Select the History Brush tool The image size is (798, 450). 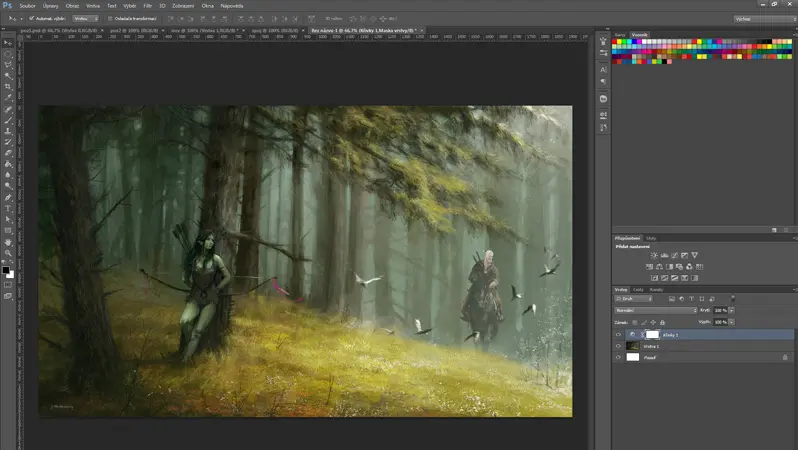pos(8,142)
